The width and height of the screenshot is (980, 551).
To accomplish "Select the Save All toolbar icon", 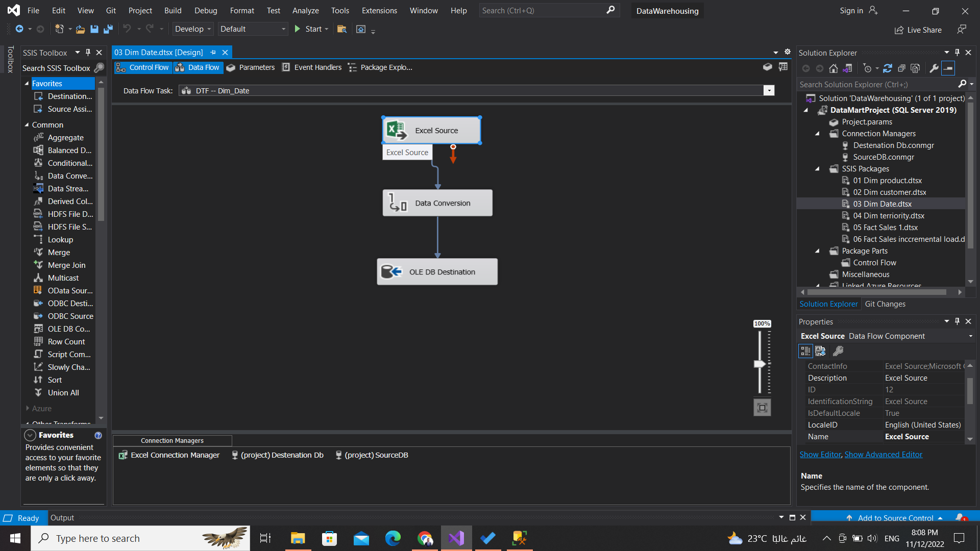I will [x=108, y=29].
